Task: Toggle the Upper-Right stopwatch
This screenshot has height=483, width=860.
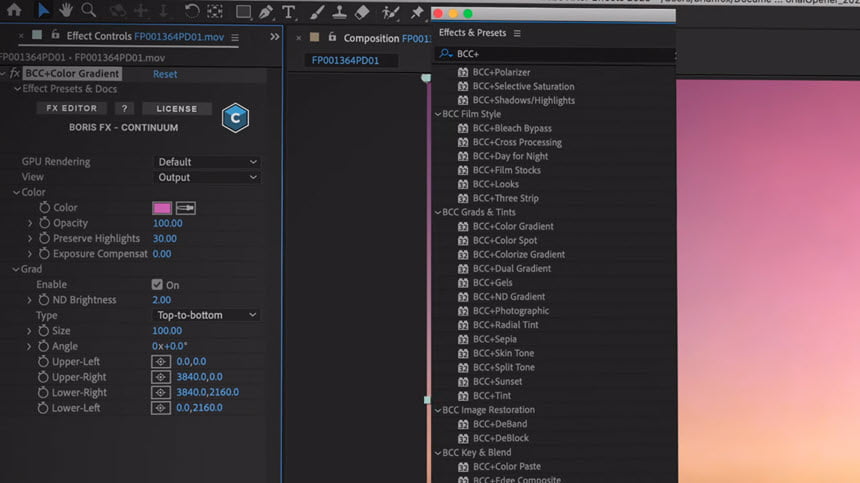Action: 43,377
